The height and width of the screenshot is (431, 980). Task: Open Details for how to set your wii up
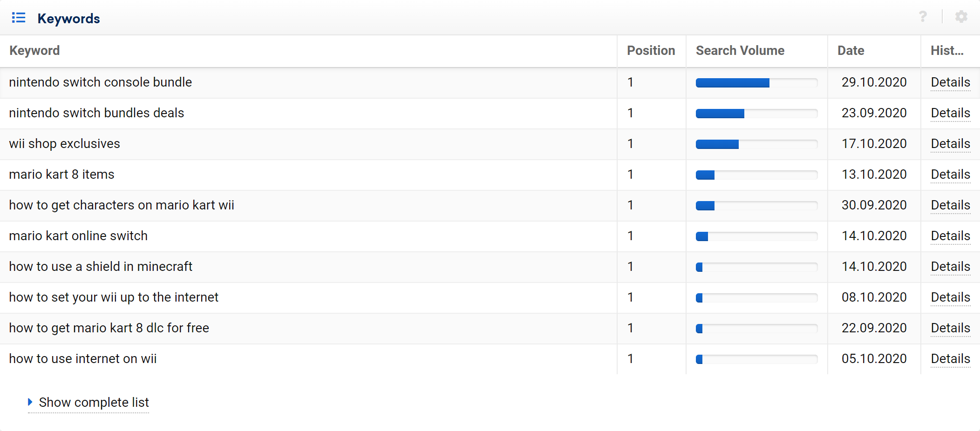[x=950, y=297]
